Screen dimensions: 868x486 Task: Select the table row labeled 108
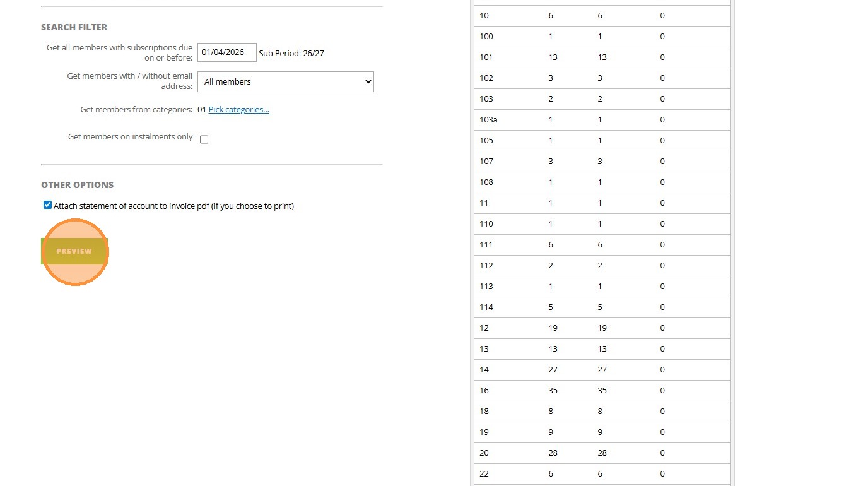pos(486,182)
